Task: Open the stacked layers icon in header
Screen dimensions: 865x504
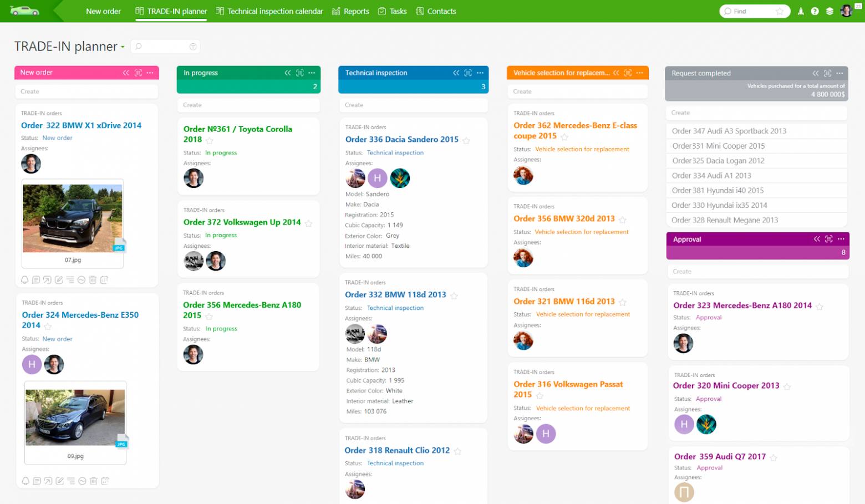Action: (x=830, y=11)
